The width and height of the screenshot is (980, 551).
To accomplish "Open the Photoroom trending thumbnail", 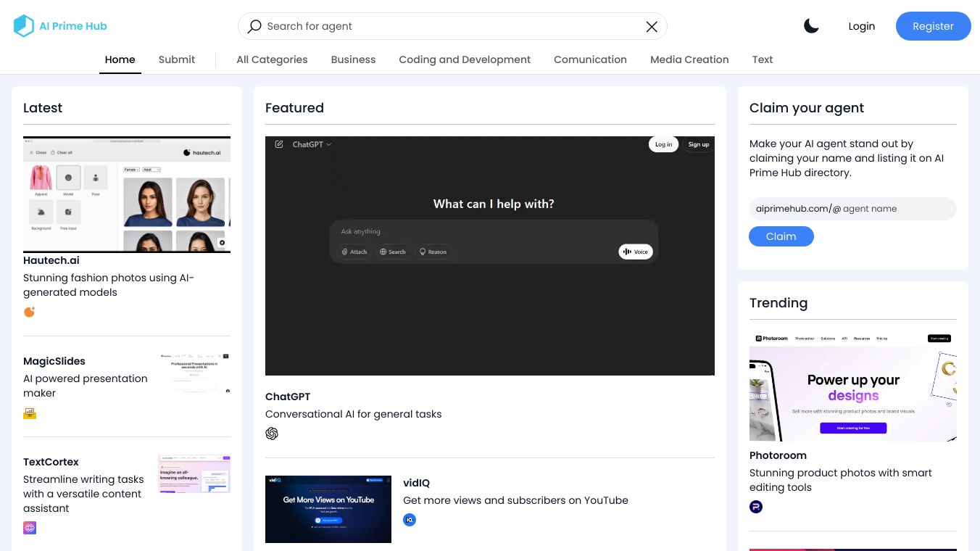I will click(853, 386).
